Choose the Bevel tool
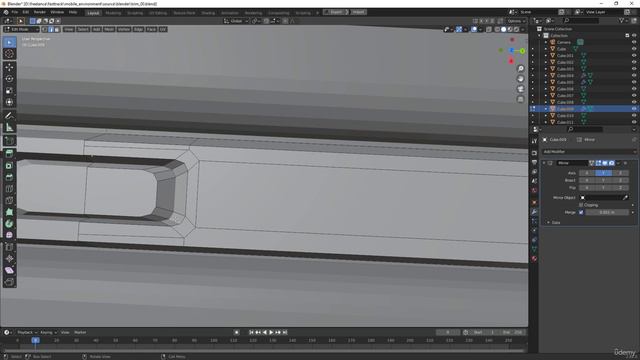This screenshot has height=360, width=640. [x=9, y=177]
